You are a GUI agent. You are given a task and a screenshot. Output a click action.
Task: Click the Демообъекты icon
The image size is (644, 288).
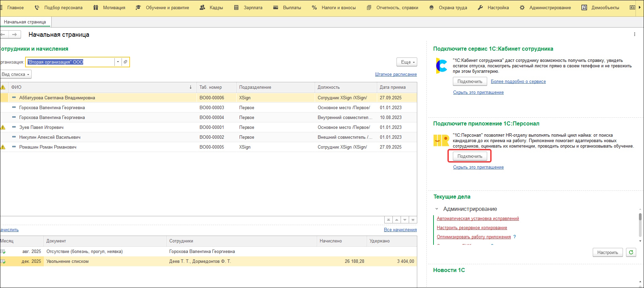tap(584, 7)
